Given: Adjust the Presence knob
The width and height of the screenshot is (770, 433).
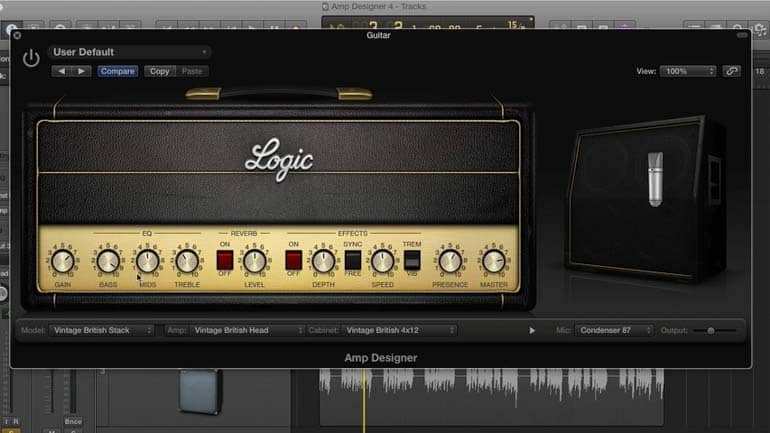Looking at the screenshot, I should point(450,261).
